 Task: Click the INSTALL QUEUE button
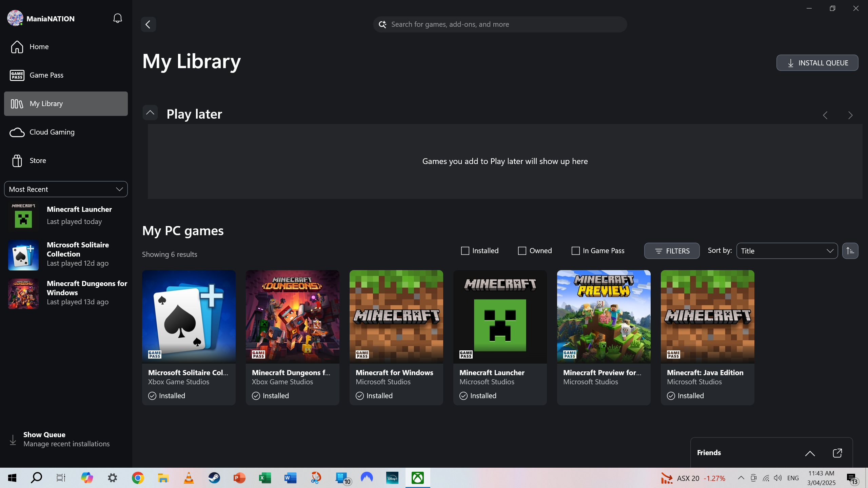click(x=817, y=63)
